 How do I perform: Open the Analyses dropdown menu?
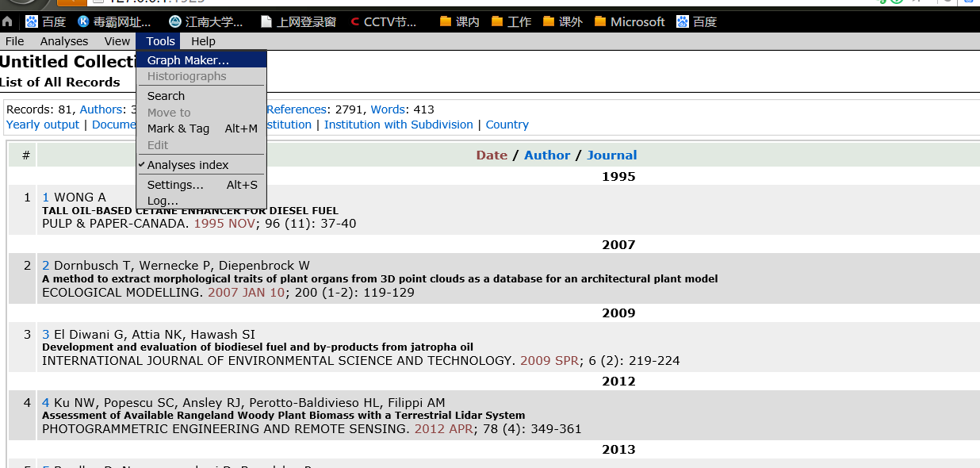[64, 40]
